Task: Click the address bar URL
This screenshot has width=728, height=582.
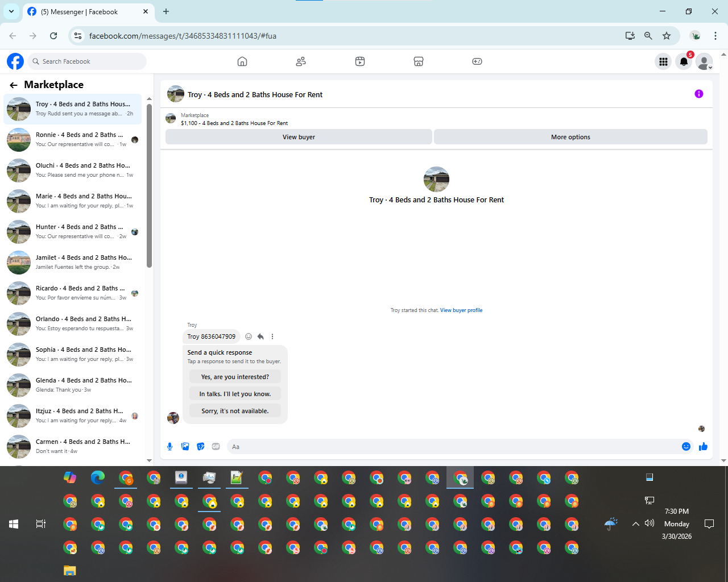Action: (183, 36)
